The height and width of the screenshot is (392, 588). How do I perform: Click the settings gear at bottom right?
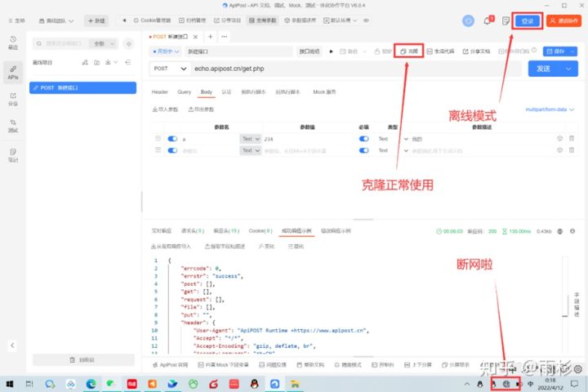(578, 369)
